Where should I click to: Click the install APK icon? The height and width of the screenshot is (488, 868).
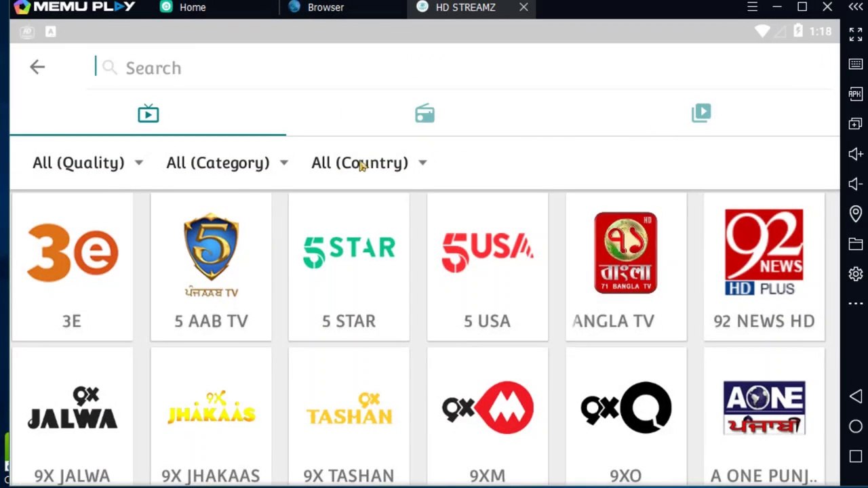[856, 94]
